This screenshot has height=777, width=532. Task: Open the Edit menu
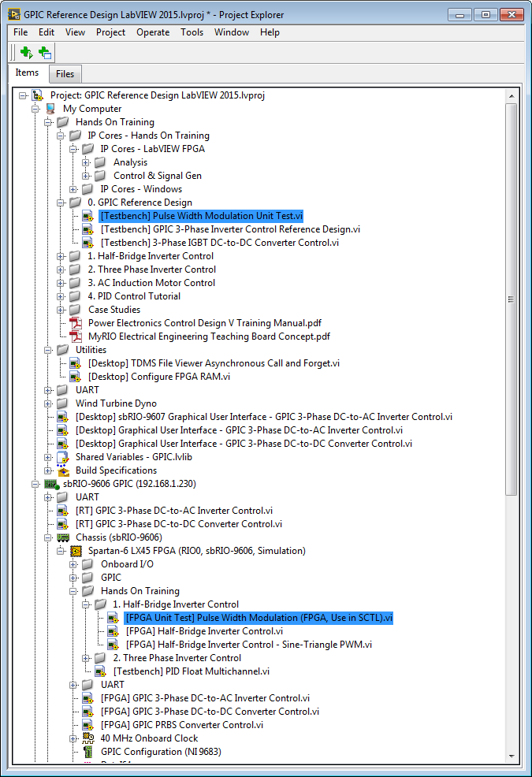47,32
